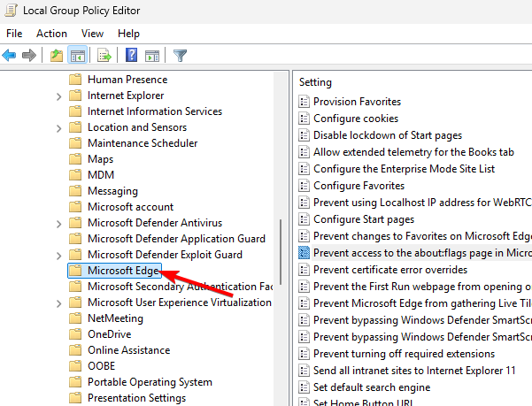Click the Set default search engine policy icon
The image size is (532, 406).
click(304, 387)
